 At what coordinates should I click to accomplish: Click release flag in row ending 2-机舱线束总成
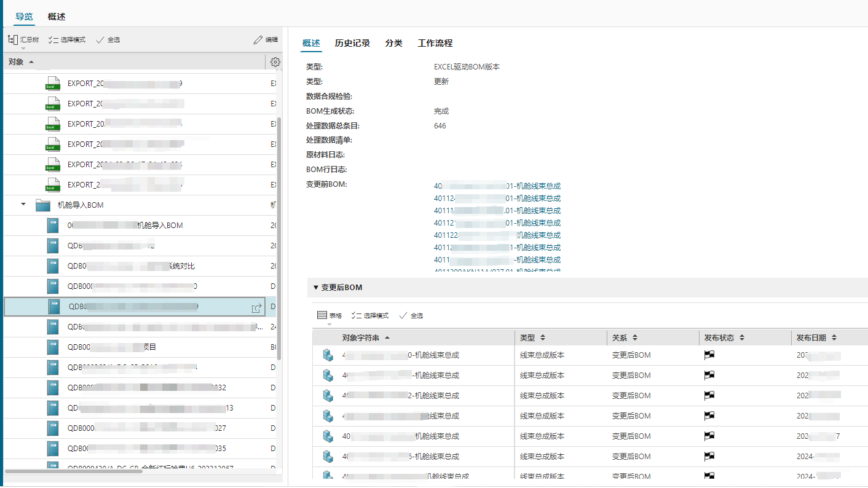point(709,395)
